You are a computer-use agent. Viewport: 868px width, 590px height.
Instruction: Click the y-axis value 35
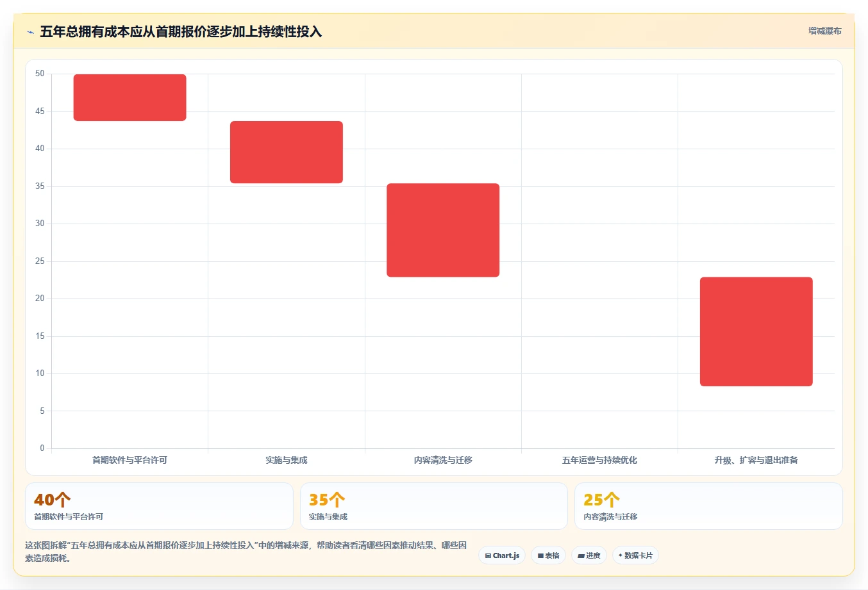point(40,186)
